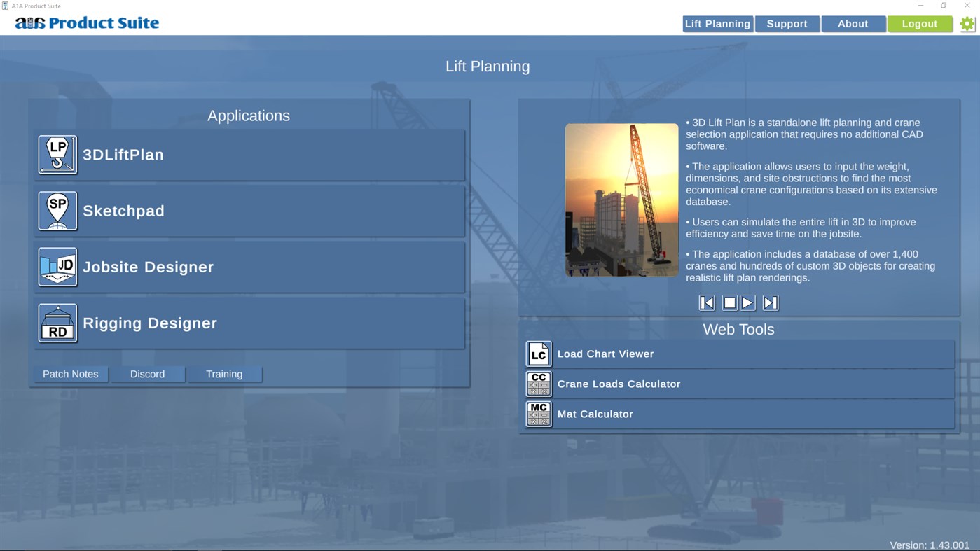The height and width of the screenshot is (551, 980).
Task: Go back to the first slide
Action: pyautogui.click(x=706, y=302)
